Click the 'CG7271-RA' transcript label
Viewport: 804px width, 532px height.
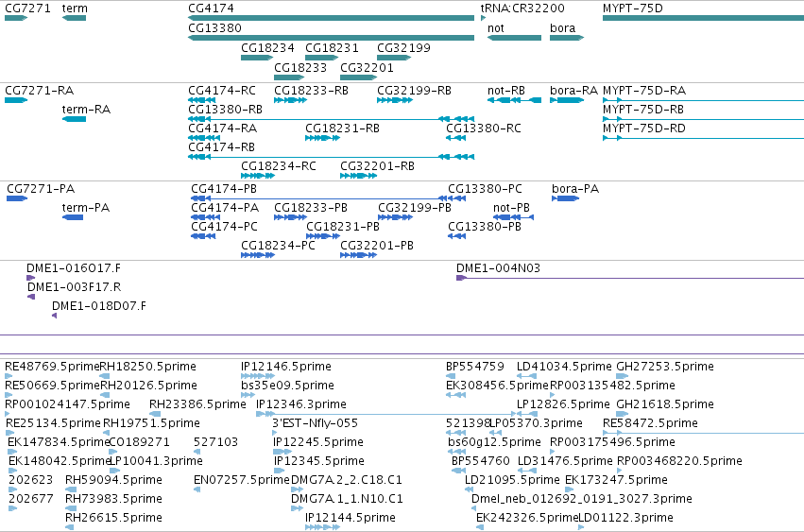pyautogui.click(x=40, y=91)
